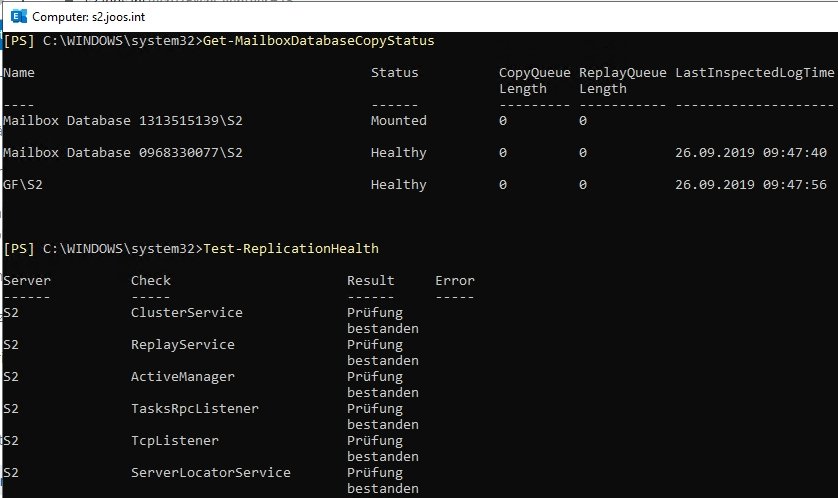The width and height of the screenshot is (838, 498).
Task: Click the 'TcpListener' check name
Action: pyautogui.click(x=174, y=441)
